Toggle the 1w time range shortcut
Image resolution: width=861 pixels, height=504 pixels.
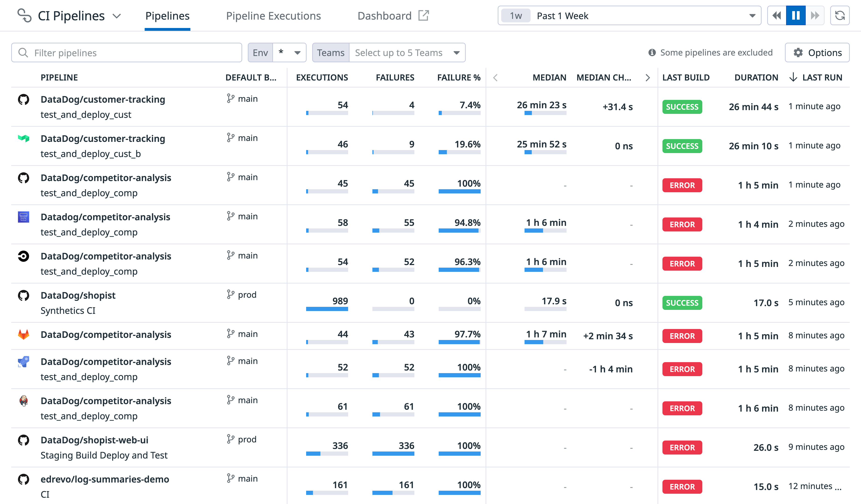(x=515, y=15)
